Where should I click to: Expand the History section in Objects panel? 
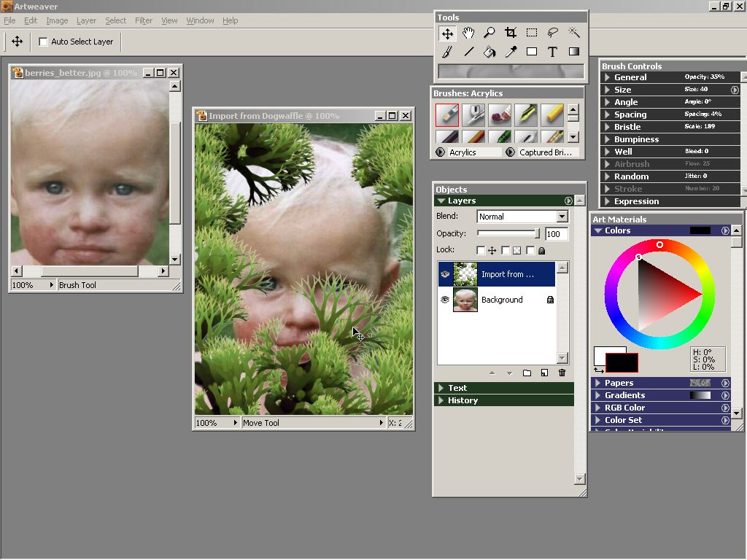coord(462,400)
